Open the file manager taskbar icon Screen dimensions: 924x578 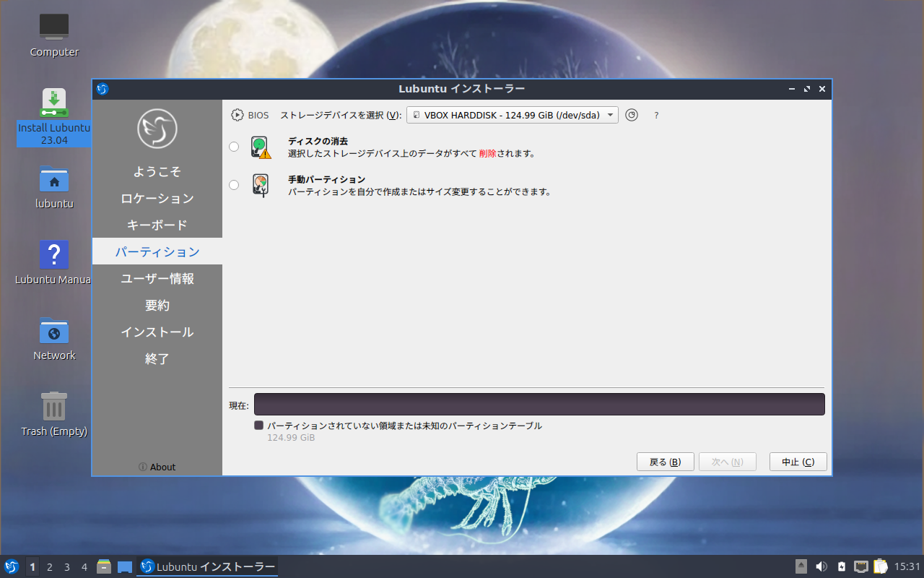coord(104,566)
